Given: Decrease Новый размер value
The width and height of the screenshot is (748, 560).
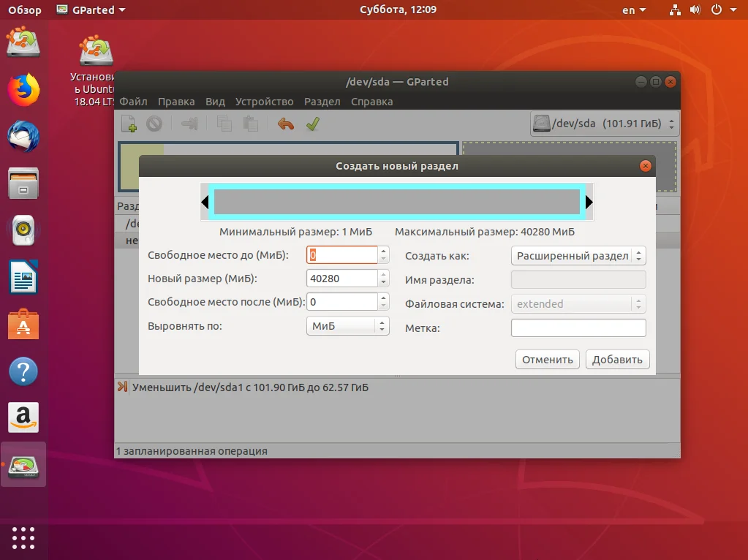Looking at the screenshot, I should 383,282.
